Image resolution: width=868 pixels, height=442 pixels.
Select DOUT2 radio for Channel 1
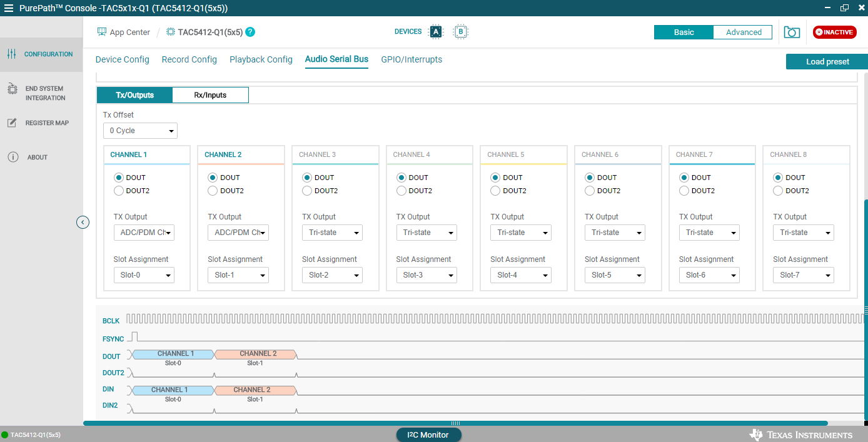click(x=119, y=191)
